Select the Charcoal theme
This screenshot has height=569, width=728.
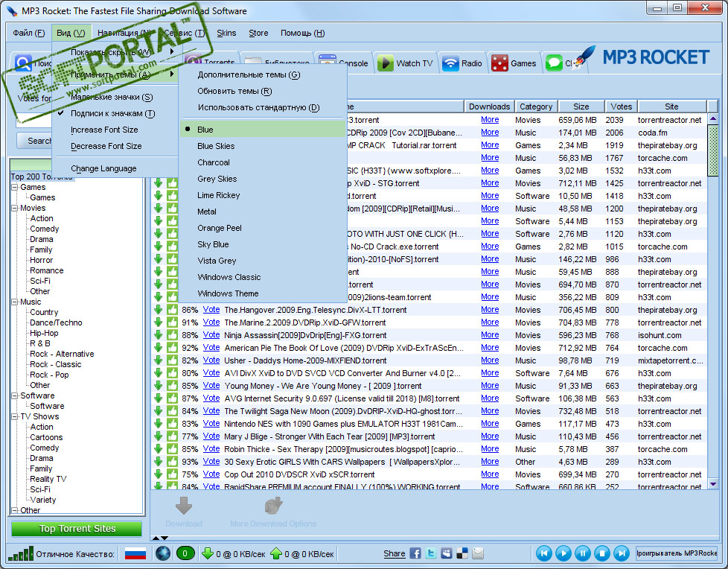[262, 162]
